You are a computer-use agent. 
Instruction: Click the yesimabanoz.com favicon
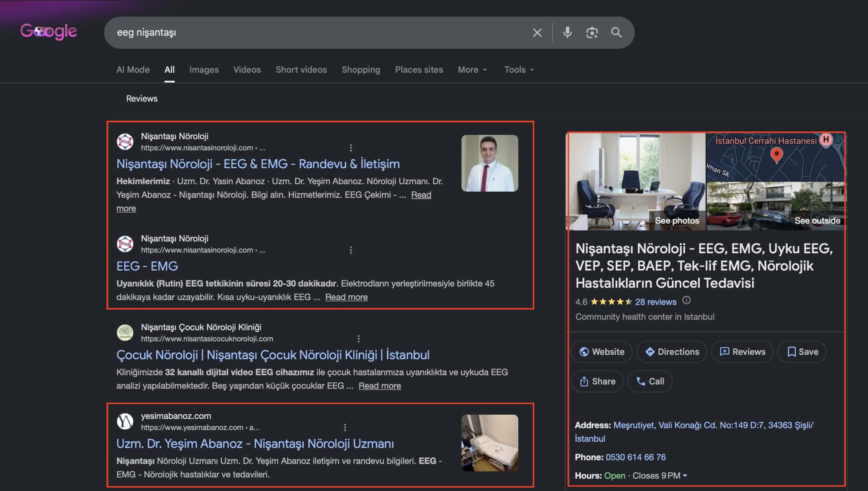click(125, 421)
